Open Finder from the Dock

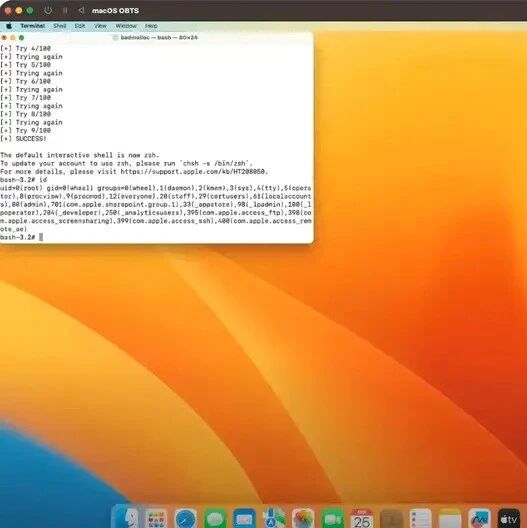(126, 517)
